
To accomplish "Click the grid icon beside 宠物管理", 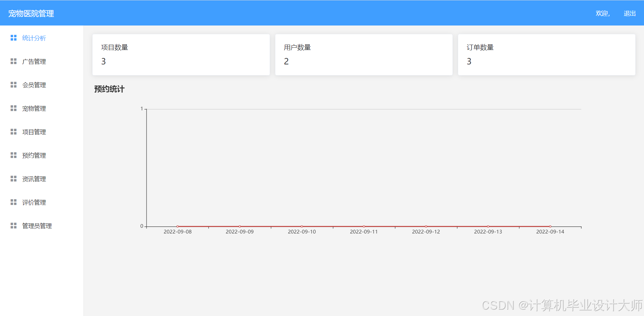I will coord(13,108).
